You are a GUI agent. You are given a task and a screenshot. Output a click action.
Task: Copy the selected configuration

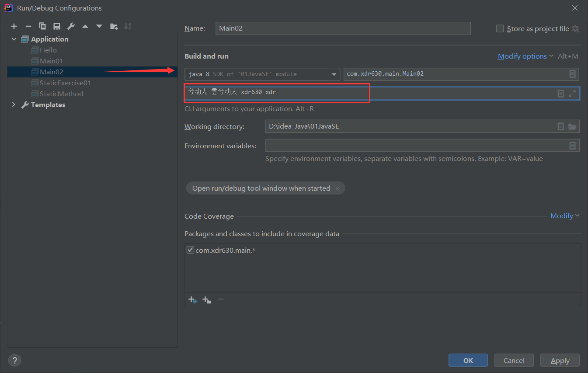pyautogui.click(x=42, y=26)
